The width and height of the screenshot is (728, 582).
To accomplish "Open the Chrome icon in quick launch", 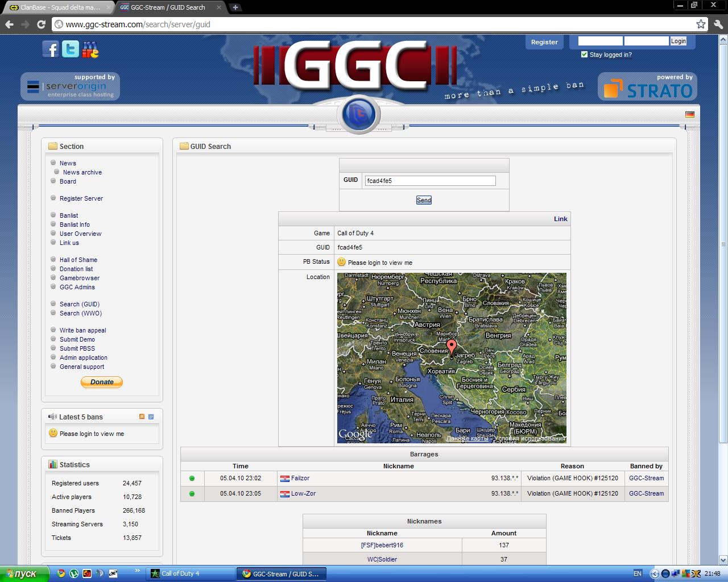I will [x=61, y=573].
